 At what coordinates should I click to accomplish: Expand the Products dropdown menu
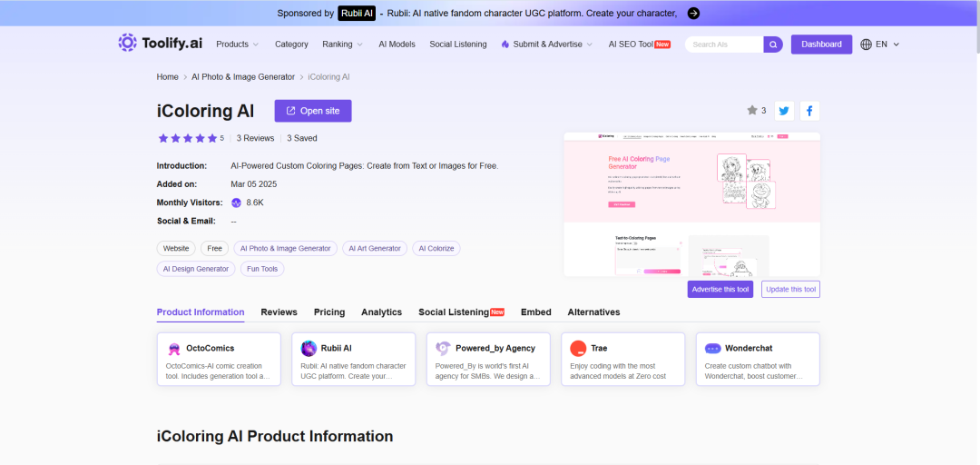[237, 45]
